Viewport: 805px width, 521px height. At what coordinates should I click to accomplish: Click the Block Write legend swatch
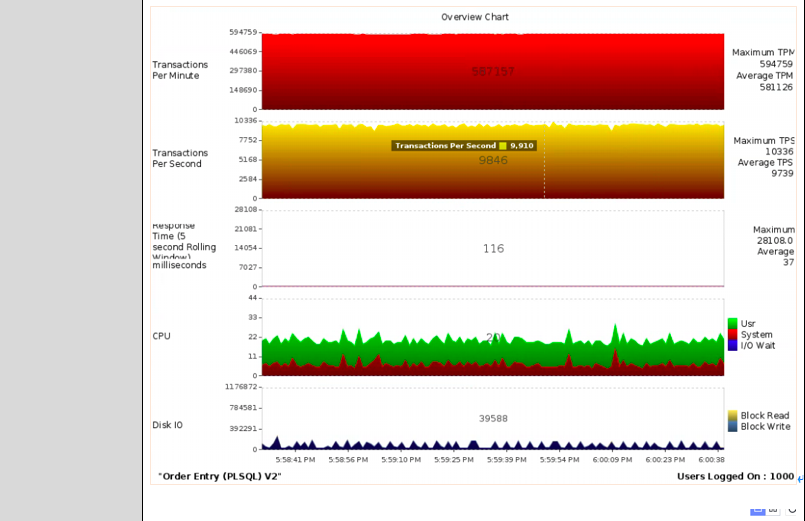[733, 426]
